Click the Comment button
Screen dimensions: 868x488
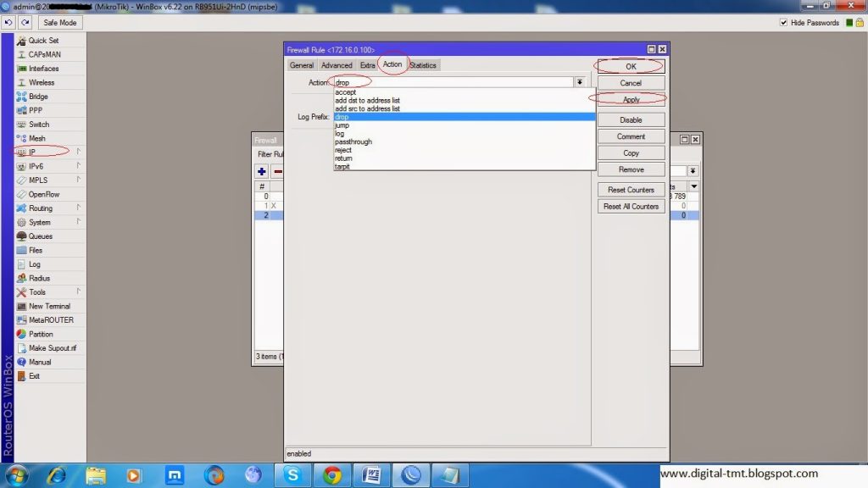631,136
